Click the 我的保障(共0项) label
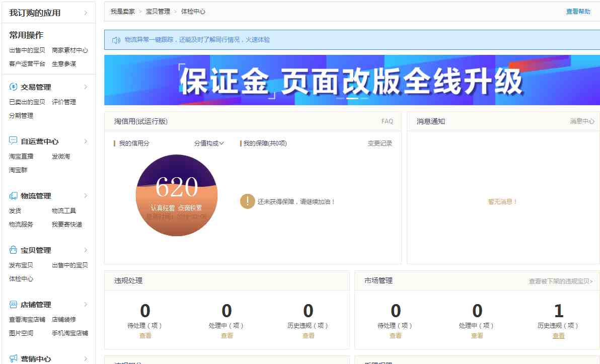This screenshot has height=364, width=600. (265, 143)
